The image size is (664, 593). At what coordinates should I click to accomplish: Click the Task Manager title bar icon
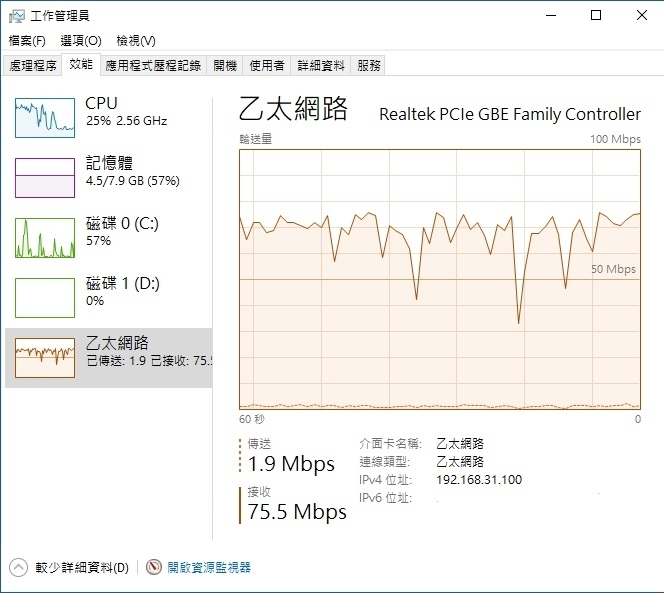click(17, 16)
